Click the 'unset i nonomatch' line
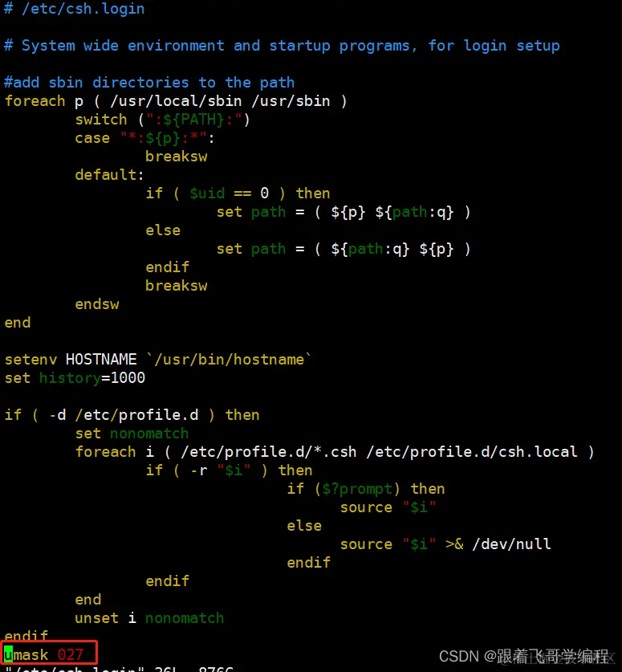 (x=149, y=618)
